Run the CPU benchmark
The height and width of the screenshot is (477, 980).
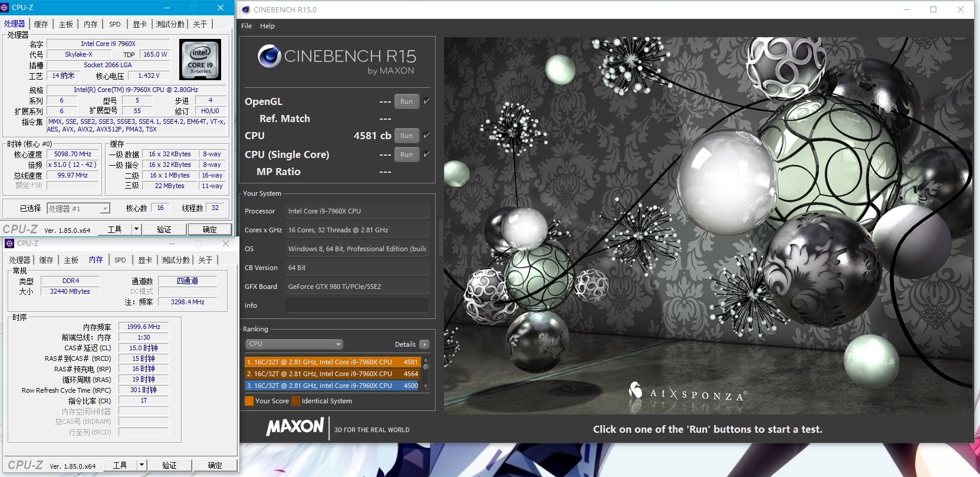click(x=406, y=136)
